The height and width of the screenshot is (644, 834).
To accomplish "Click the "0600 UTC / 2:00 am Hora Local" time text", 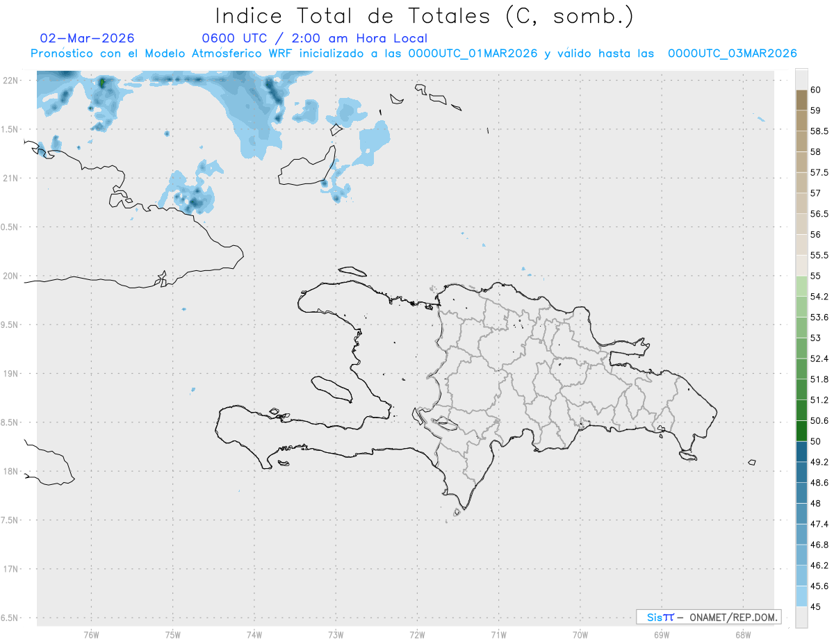I will pyautogui.click(x=314, y=38).
